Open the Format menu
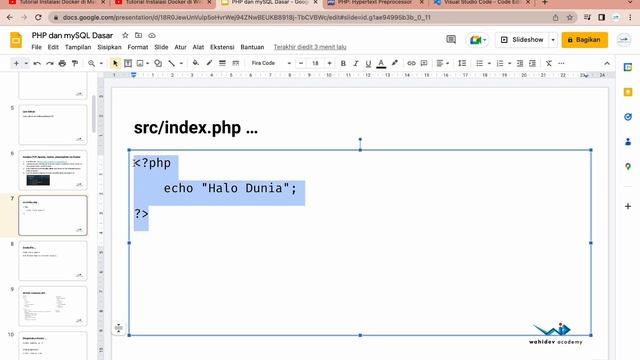 pos(138,47)
